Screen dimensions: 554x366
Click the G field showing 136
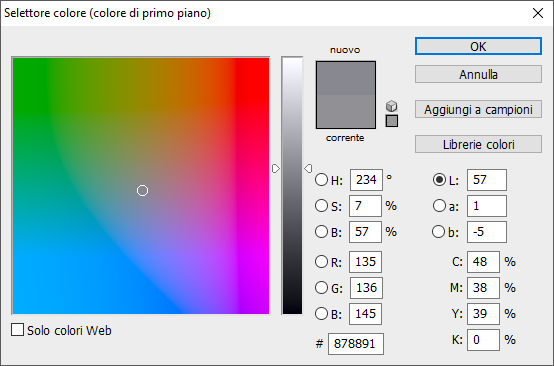tap(366, 288)
